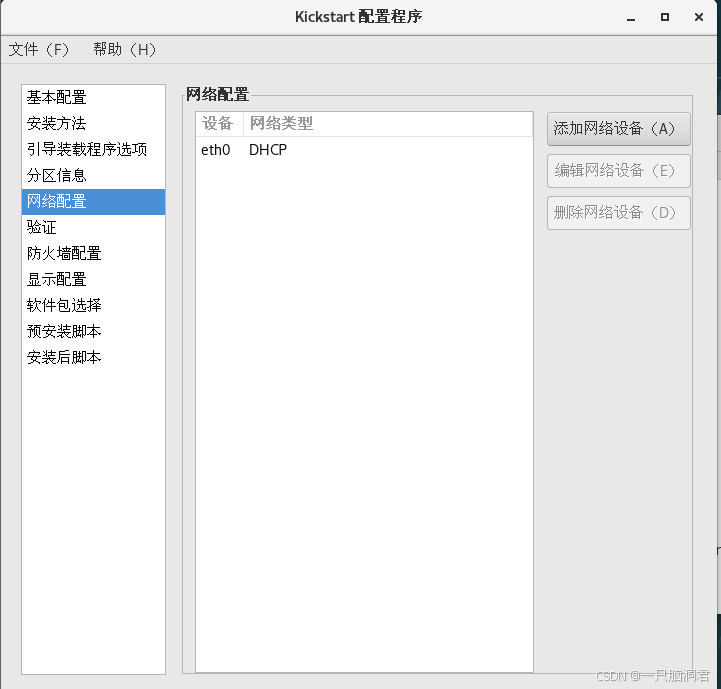Open 防火墙配置 settings

tap(93, 253)
